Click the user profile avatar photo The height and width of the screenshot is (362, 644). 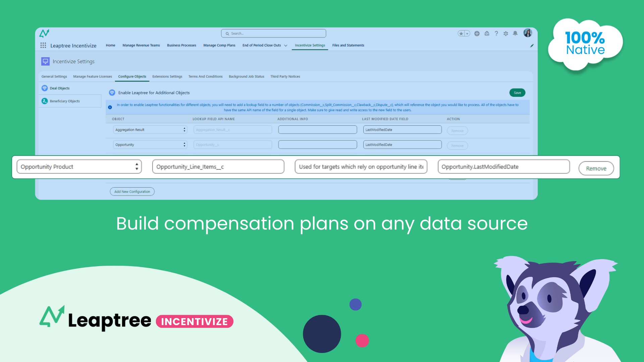coord(528,33)
